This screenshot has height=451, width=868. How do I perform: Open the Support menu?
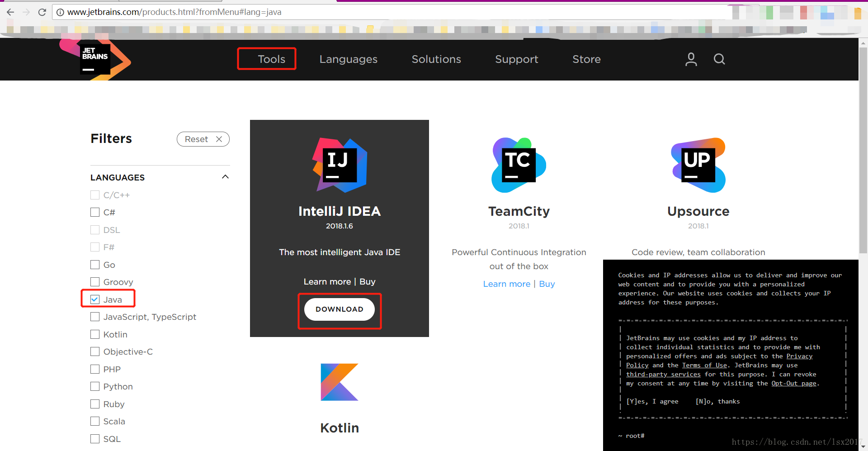pyautogui.click(x=517, y=59)
